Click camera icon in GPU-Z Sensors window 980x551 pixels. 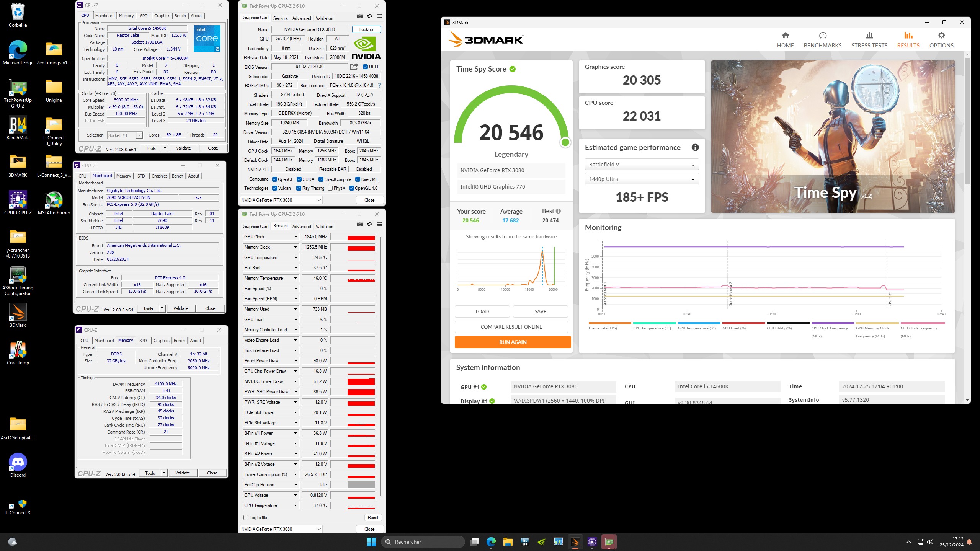(x=359, y=224)
